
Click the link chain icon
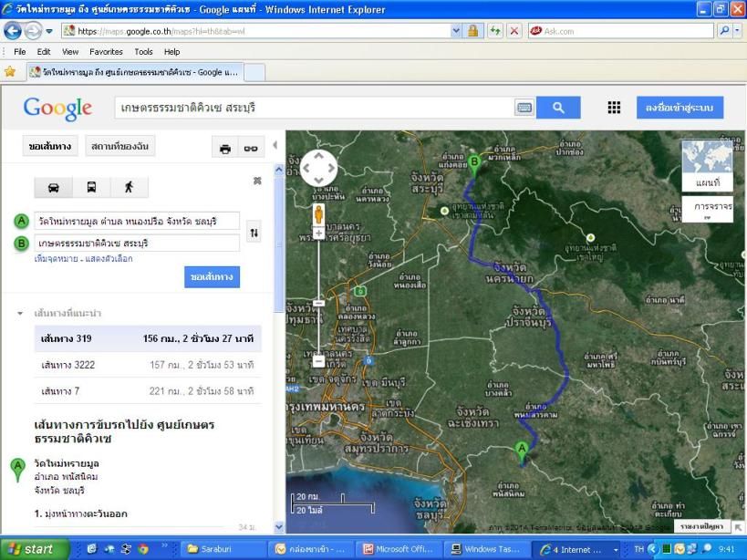251,149
